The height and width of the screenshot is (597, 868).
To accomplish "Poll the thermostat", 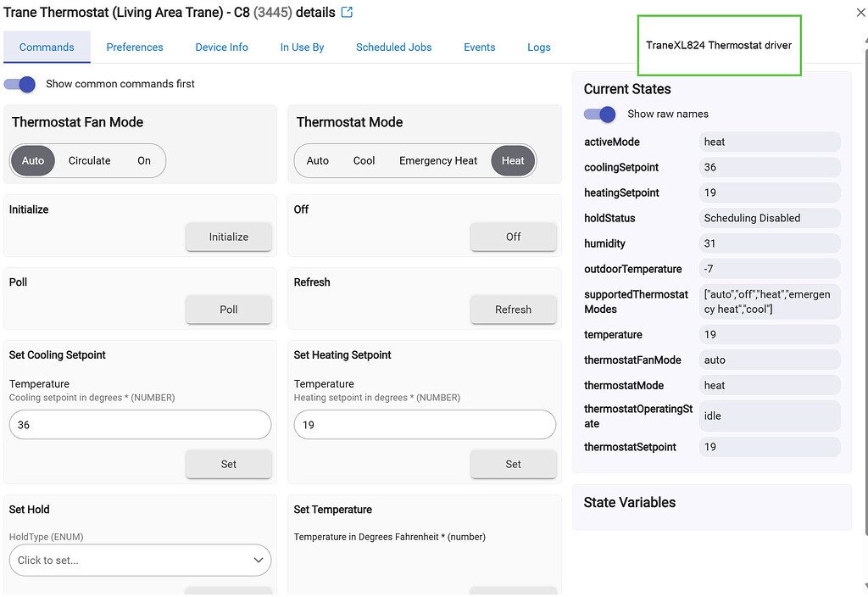I will click(228, 310).
